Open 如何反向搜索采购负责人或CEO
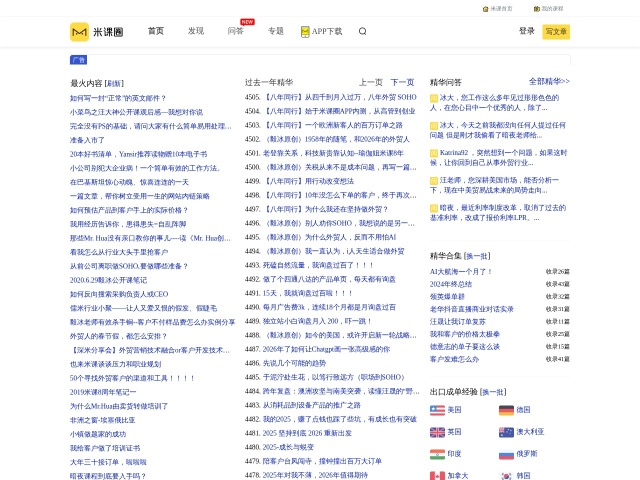Viewport: 640px width, 480px height. (119, 294)
